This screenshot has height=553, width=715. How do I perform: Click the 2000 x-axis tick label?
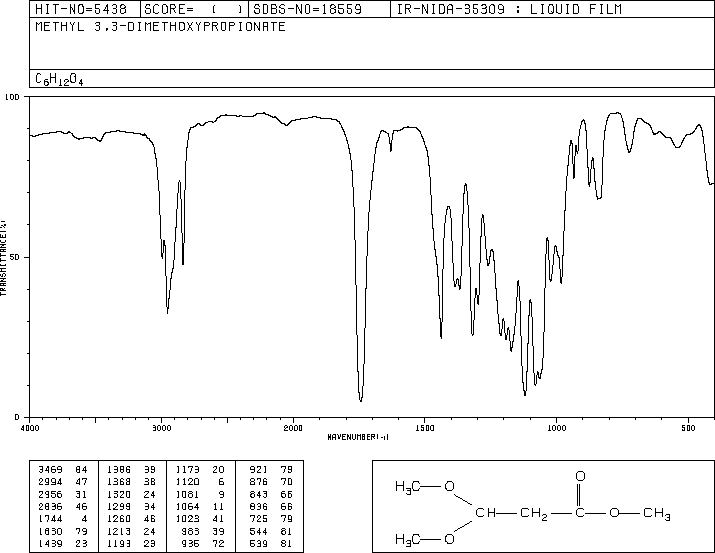pos(293,428)
